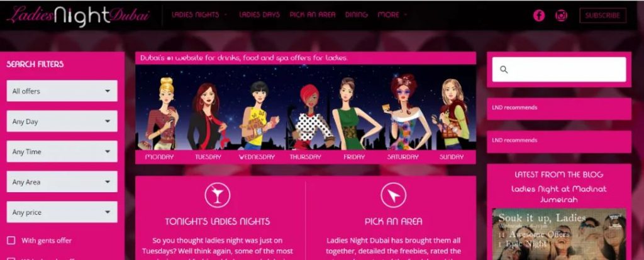Expand the Any price dropdown
Screen dimensions: 644x260
[x=62, y=212]
